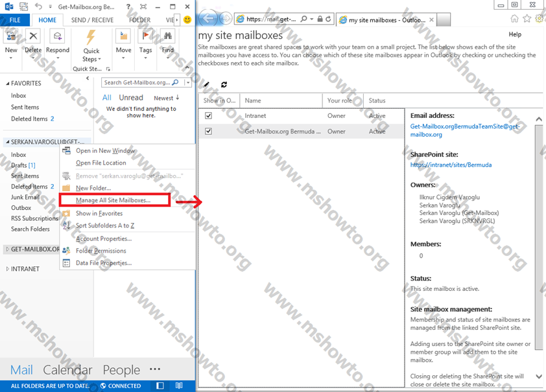The image size is (546, 392).
Task: Select Folder Permissions menu entry
Action: click(x=101, y=251)
